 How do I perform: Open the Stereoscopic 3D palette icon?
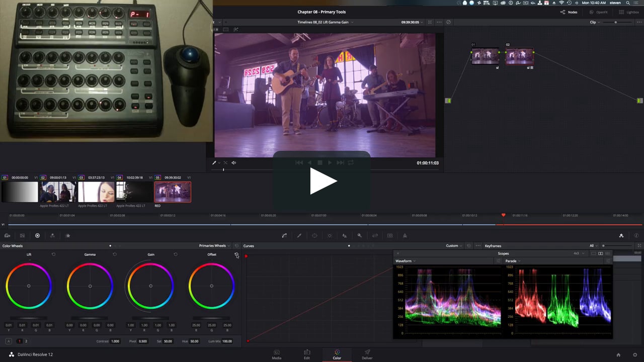coord(390,235)
